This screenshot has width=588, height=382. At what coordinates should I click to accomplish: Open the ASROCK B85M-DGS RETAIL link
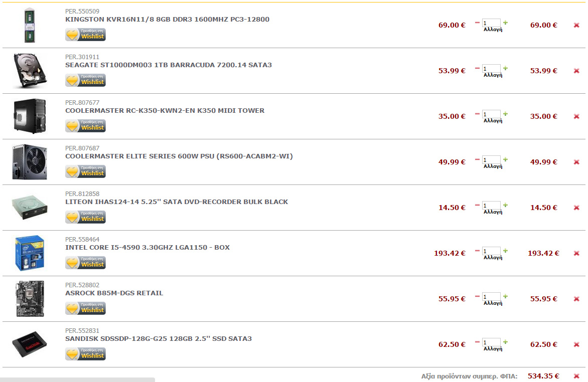point(114,293)
